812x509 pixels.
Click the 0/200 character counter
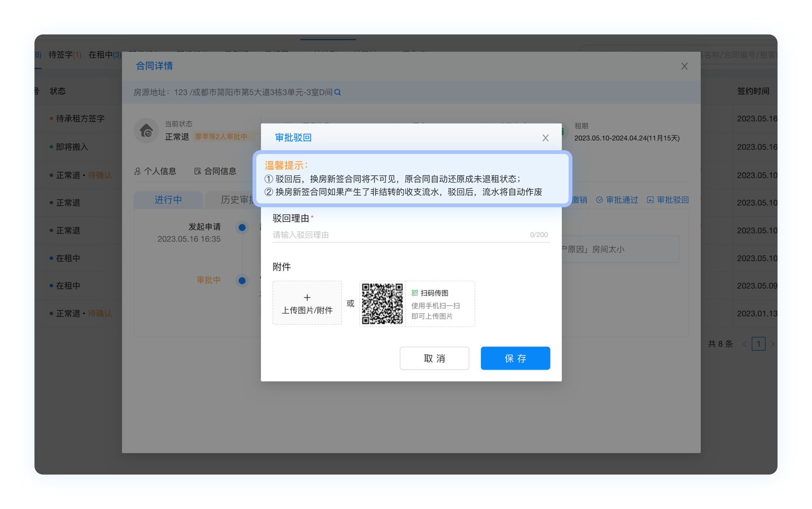pos(539,235)
